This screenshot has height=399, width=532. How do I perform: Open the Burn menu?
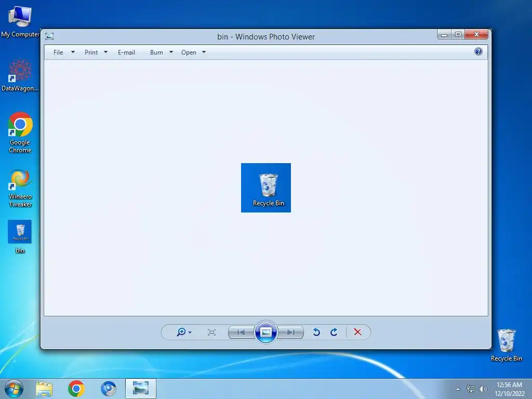pyautogui.click(x=157, y=52)
